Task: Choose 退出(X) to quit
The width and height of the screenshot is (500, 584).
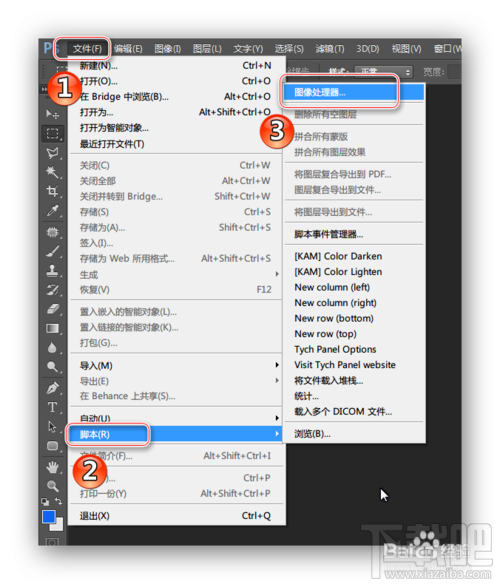Action: pyautogui.click(x=176, y=516)
